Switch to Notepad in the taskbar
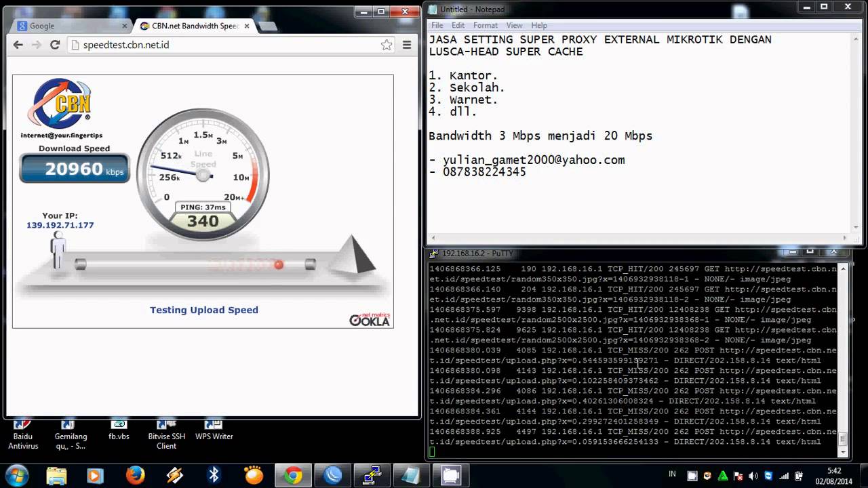This screenshot has width=868, height=488. [411, 475]
